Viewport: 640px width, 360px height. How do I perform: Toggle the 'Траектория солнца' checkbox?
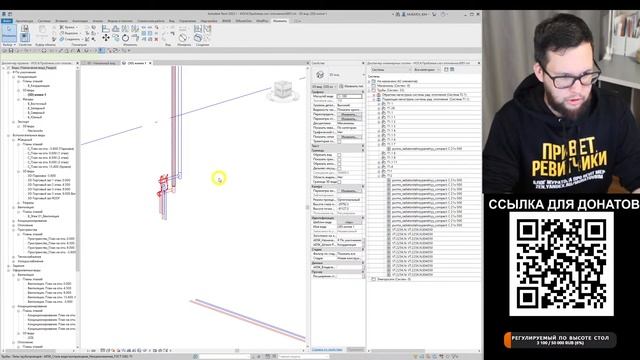coord(339,141)
